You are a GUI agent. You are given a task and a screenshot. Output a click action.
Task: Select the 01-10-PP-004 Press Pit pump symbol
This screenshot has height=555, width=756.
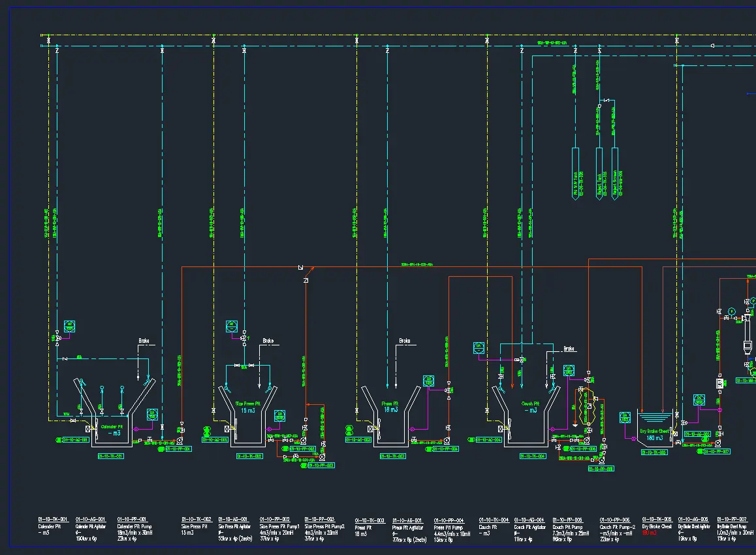(448, 441)
